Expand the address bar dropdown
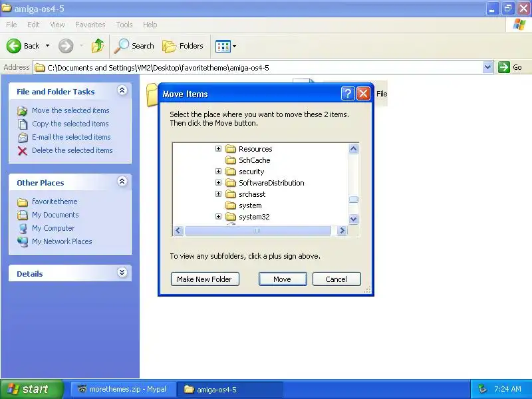The image size is (532, 399). (487, 67)
